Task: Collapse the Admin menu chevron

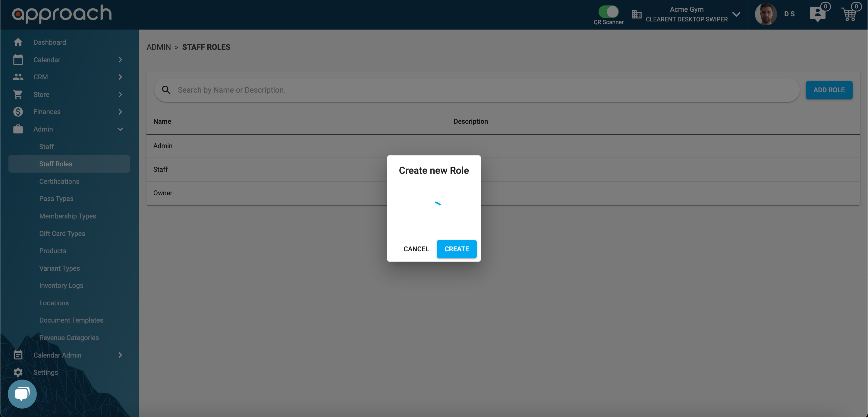Action: click(x=120, y=129)
